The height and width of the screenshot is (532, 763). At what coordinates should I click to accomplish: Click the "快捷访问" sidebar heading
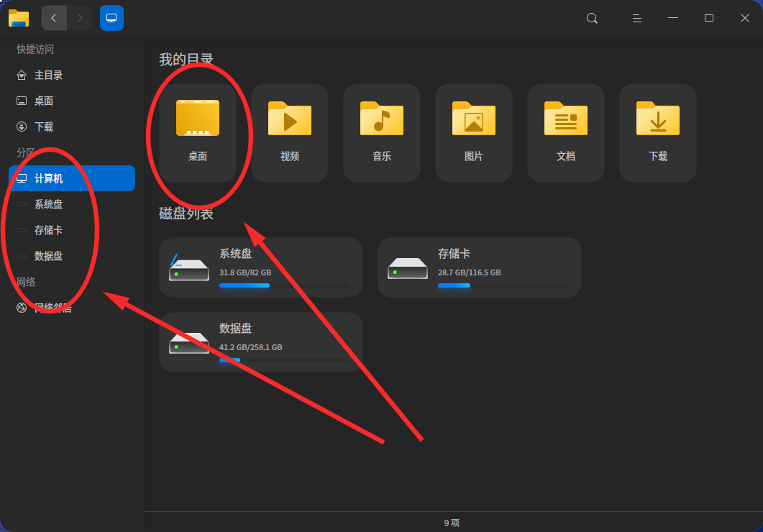click(x=35, y=49)
